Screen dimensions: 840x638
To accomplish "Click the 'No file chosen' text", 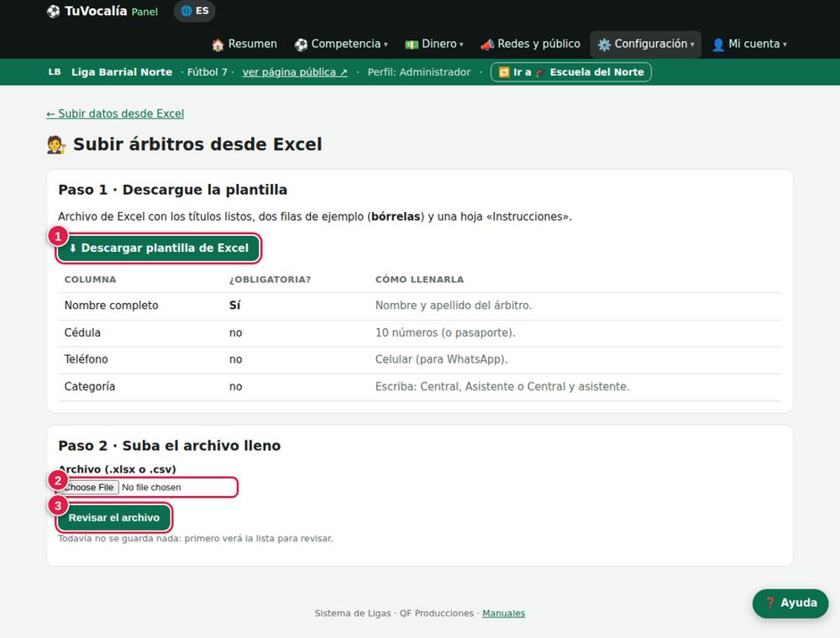I will pyautogui.click(x=151, y=487).
